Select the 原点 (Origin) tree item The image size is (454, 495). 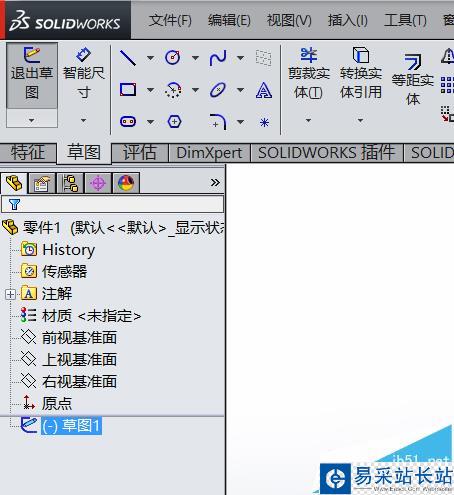[x=47, y=403]
